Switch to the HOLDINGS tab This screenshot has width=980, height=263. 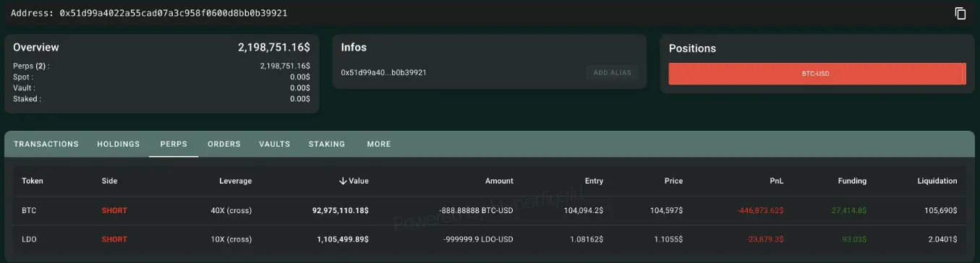coord(119,144)
